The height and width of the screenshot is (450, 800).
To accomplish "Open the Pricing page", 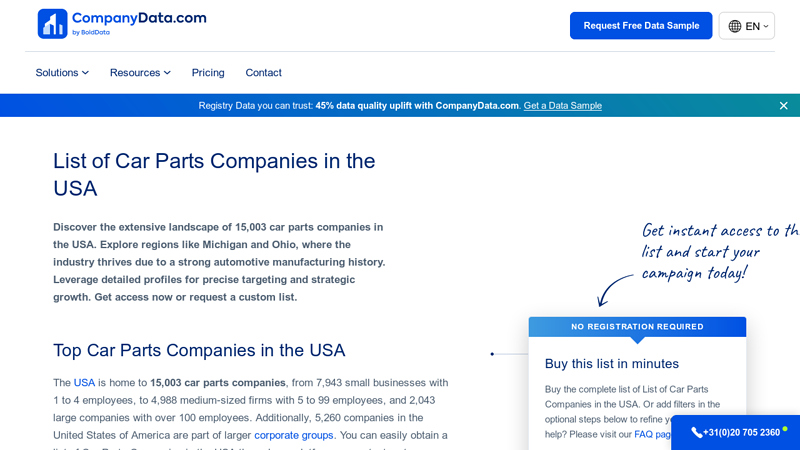I will (208, 72).
